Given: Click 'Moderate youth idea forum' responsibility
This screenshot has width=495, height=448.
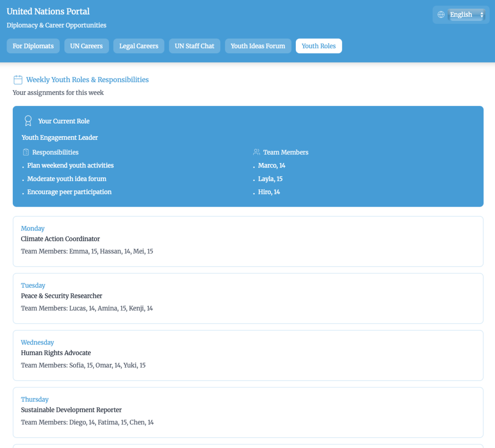Looking at the screenshot, I should [x=67, y=179].
